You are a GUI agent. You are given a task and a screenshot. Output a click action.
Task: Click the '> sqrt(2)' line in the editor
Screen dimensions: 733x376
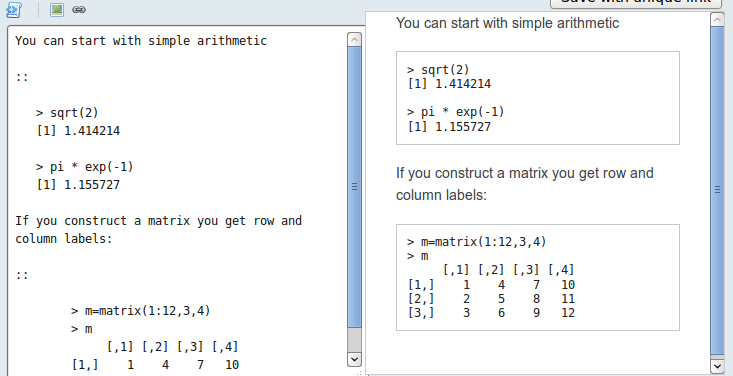tap(67, 113)
